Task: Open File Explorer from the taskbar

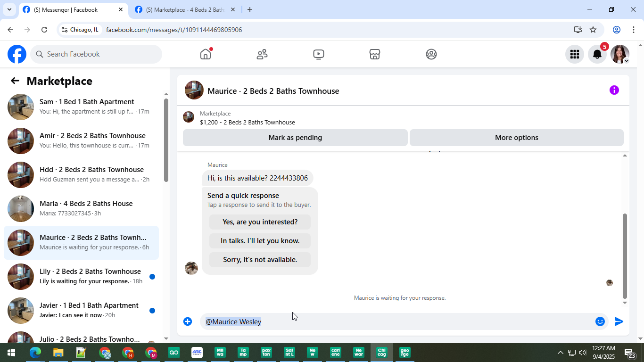Action: pyautogui.click(x=58, y=353)
